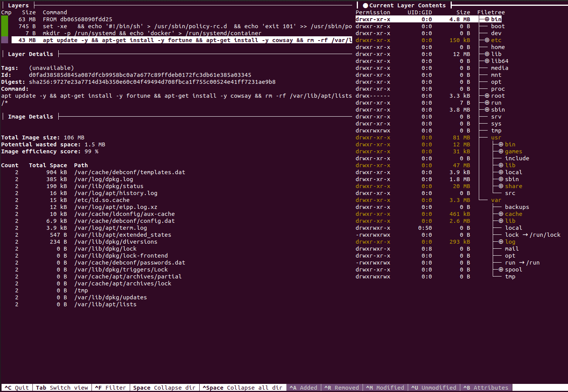Expand the var/cache directory node
This screenshot has height=392, width=568.
pos(501,214)
